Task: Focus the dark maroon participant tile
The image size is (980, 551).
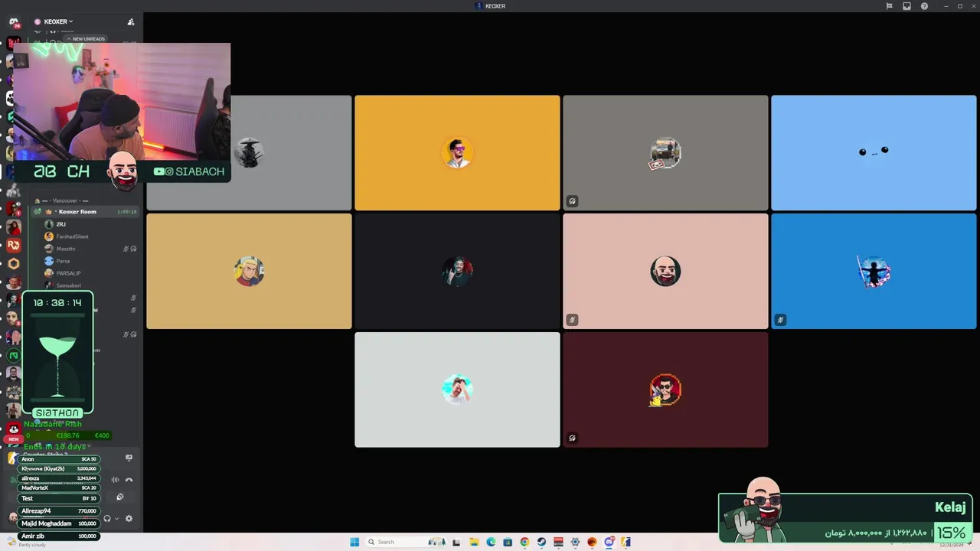Action: click(665, 390)
